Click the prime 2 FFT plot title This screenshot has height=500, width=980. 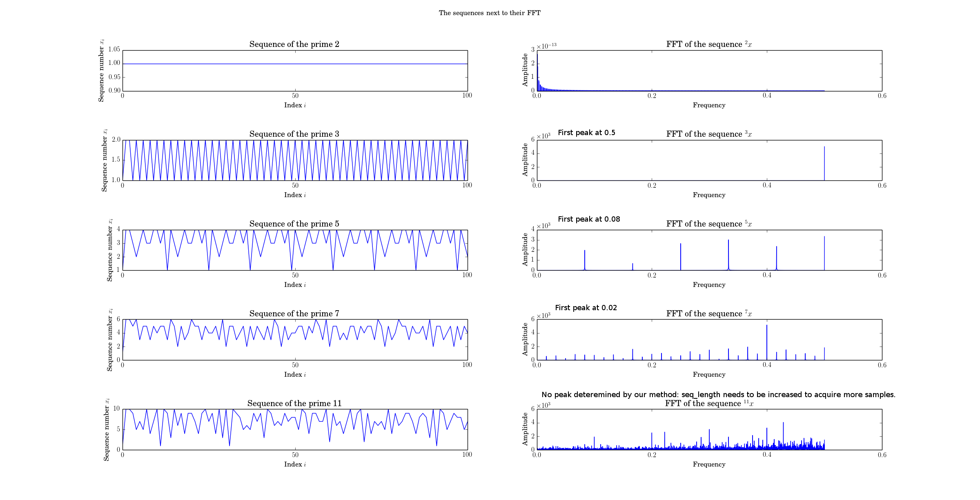(x=709, y=44)
